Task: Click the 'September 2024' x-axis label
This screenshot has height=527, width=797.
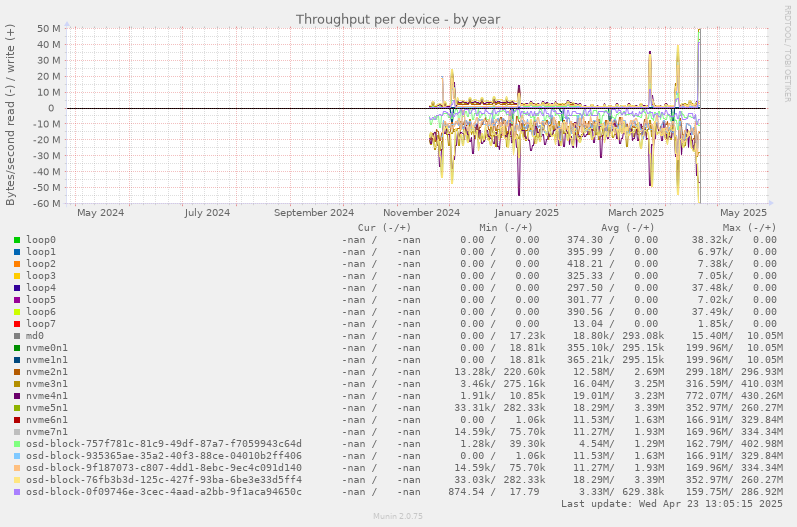Action: click(314, 212)
